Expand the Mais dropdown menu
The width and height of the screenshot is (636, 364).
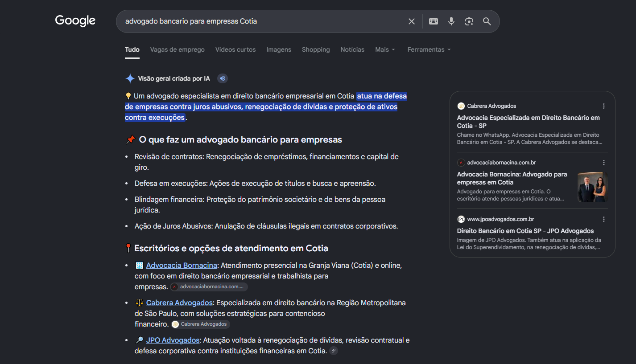tap(385, 49)
